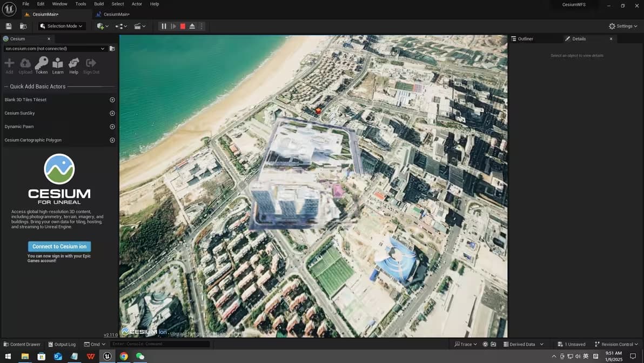Open the Cesium Learn icon
This screenshot has height=363, width=644.
pyautogui.click(x=57, y=65)
